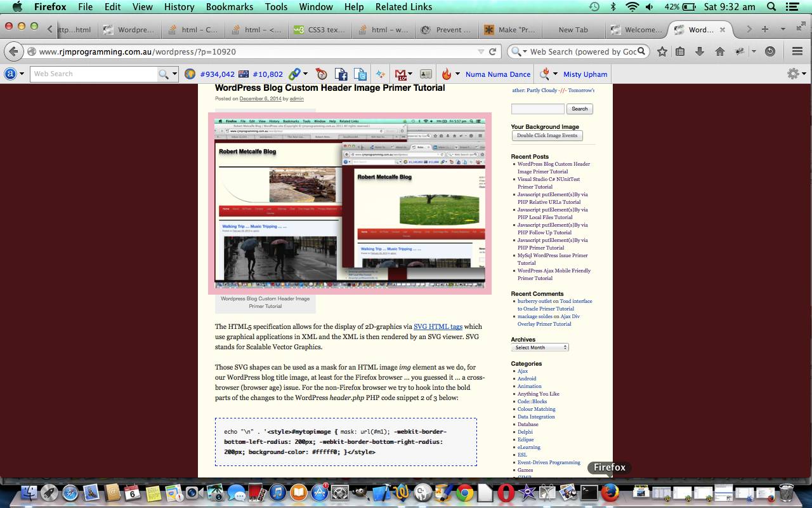Screen dimensions: 812x508
Task: Open the admin author link
Action: tap(296, 99)
